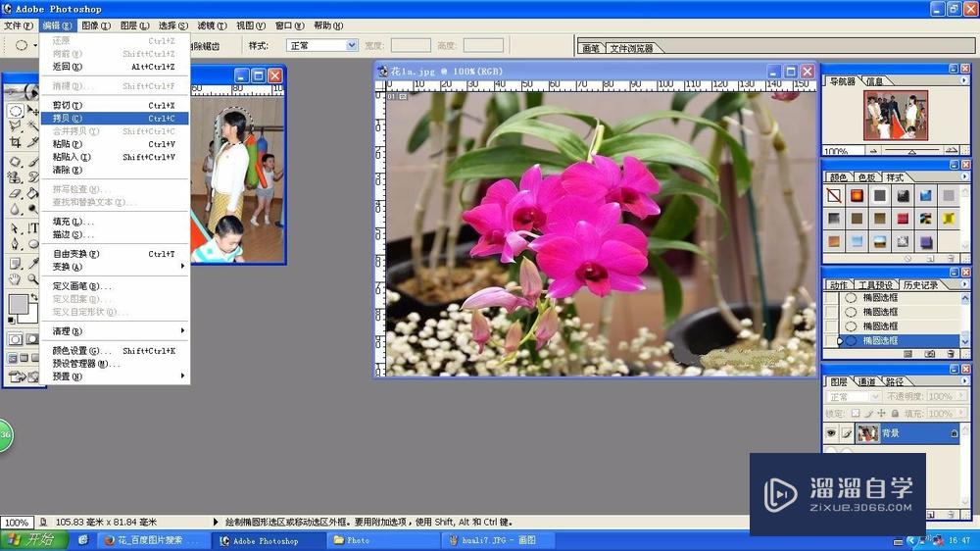This screenshot has height=551, width=980.
Task: Choose 粘贴入(I) from the Edit menu
Action: pyautogui.click(x=115, y=157)
